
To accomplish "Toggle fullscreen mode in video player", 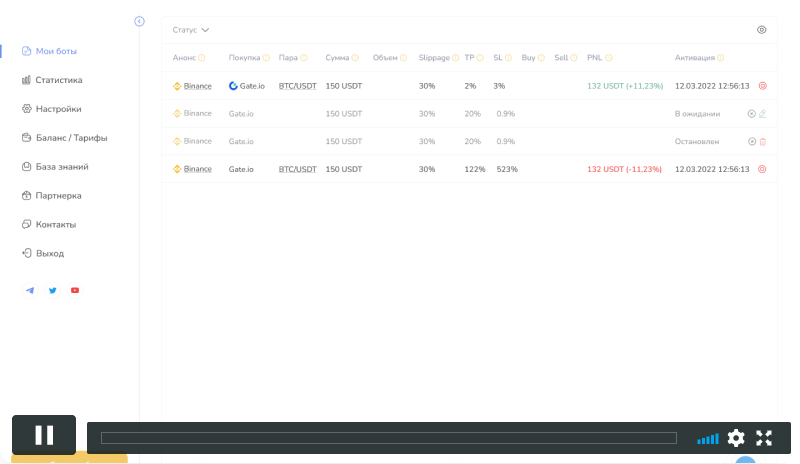I will (x=764, y=438).
